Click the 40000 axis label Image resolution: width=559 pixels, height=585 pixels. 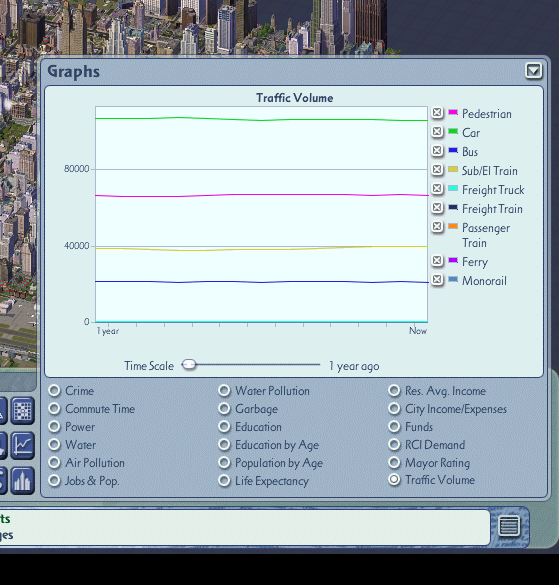point(76,246)
